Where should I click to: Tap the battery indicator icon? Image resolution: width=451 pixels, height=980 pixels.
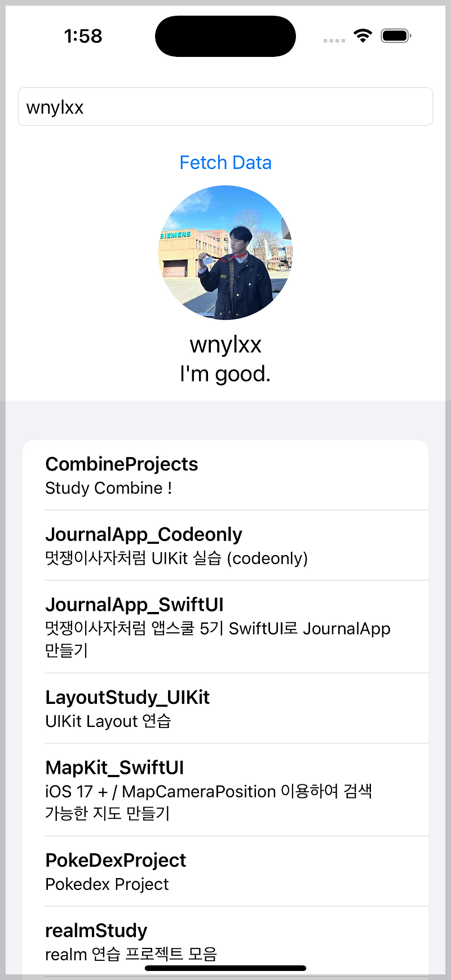pos(396,36)
